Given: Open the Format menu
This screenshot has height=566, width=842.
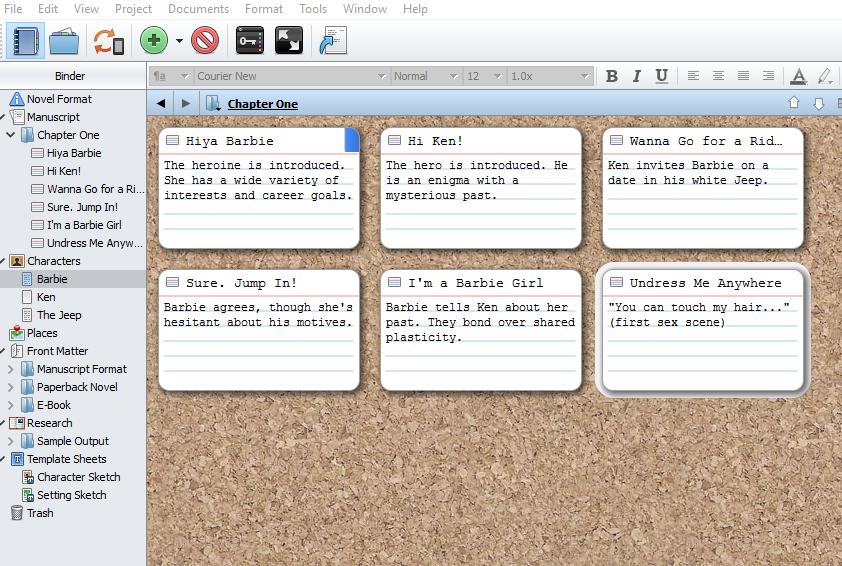Looking at the screenshot, I should pos(264,9).
